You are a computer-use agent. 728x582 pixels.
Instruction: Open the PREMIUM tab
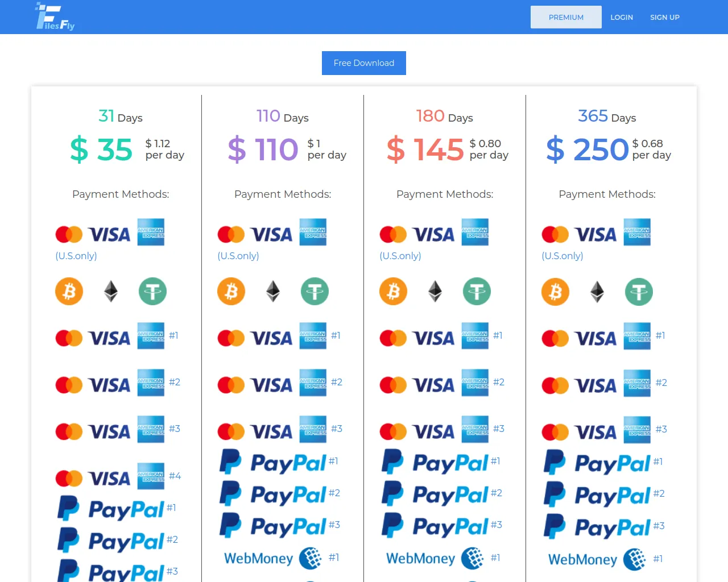click(566, 17)
